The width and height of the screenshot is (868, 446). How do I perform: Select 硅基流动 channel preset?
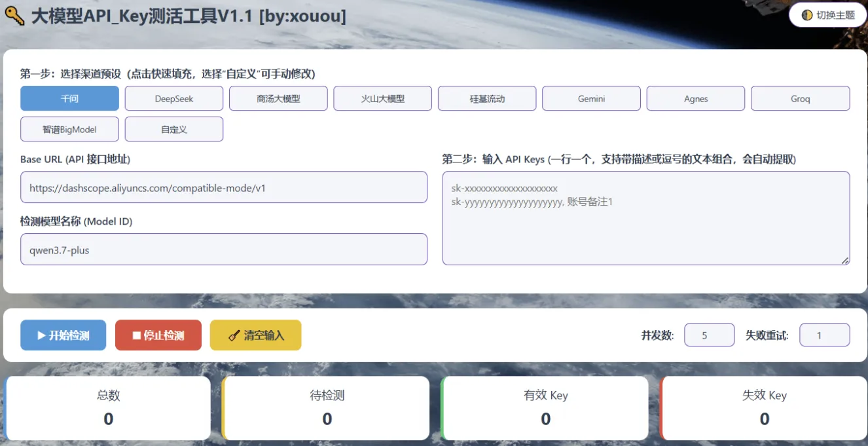(487, 98)
